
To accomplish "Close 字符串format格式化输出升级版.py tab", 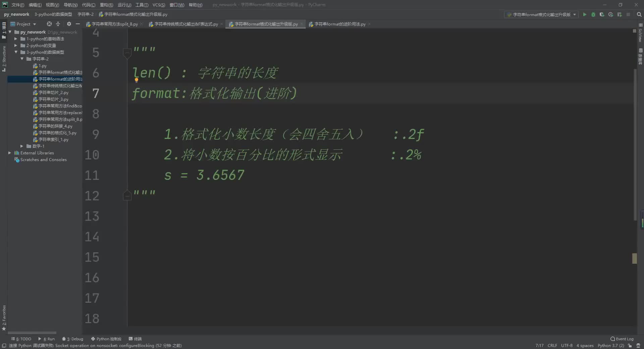I will coord(302,24).
